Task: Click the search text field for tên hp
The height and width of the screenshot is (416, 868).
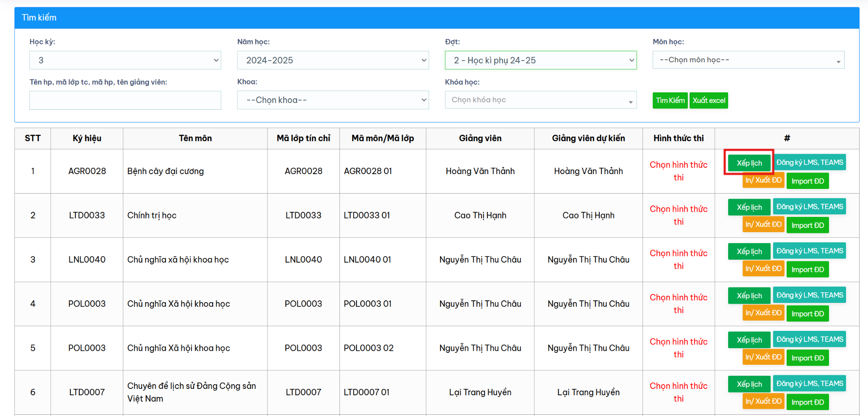Action: coord(125,100)
